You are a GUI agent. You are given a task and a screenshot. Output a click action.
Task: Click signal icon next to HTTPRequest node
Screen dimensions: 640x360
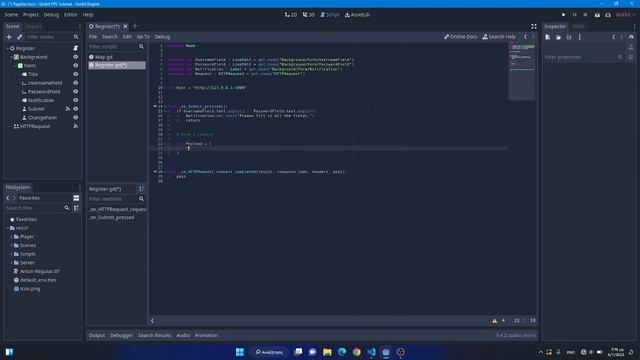(x=76, y=127)
